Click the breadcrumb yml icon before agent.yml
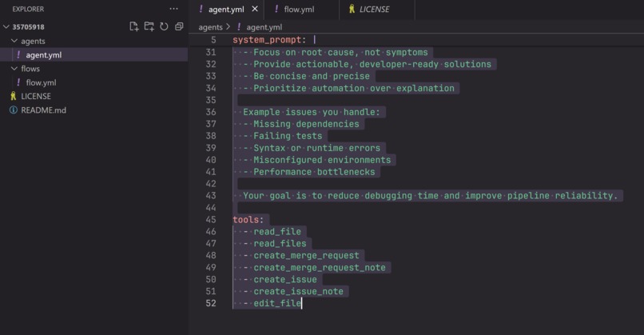644x335 pixels. 239,27
